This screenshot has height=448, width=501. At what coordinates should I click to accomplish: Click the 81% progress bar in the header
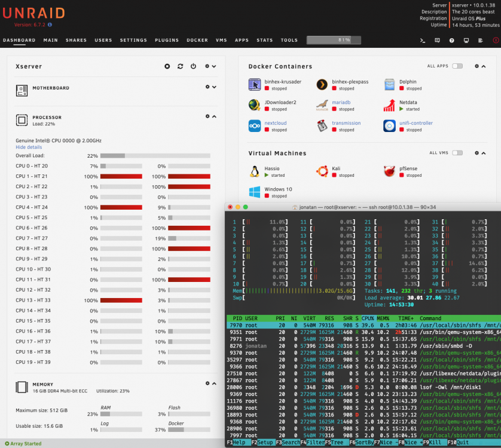pos(334,40)
